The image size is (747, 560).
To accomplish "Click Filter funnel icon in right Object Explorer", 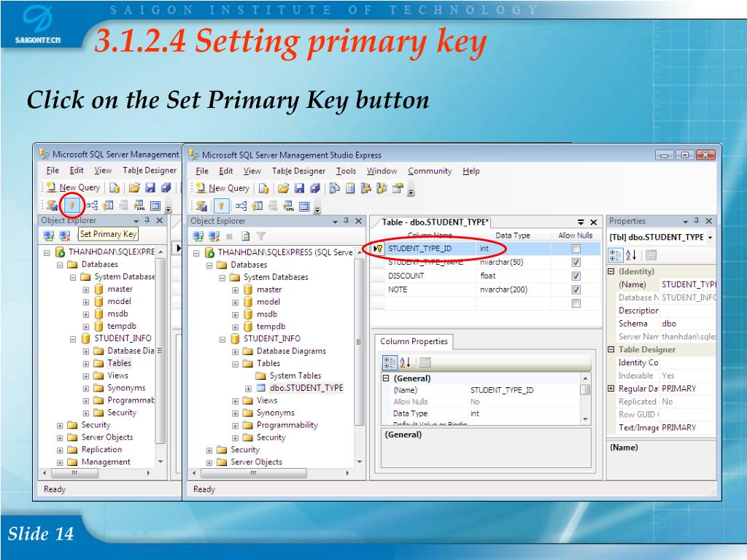I will (260, 236).
